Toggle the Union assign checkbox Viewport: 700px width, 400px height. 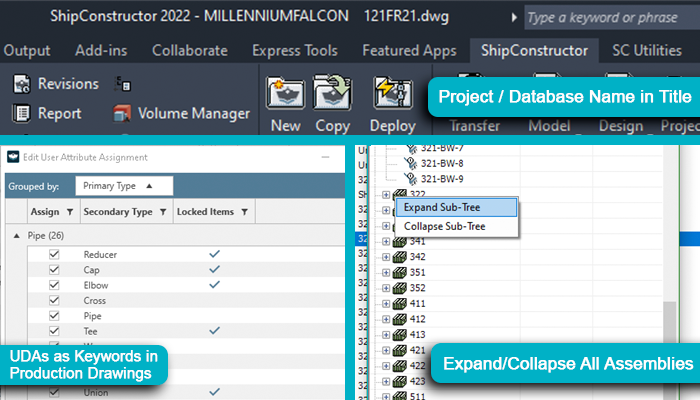(x=54, y=392)
